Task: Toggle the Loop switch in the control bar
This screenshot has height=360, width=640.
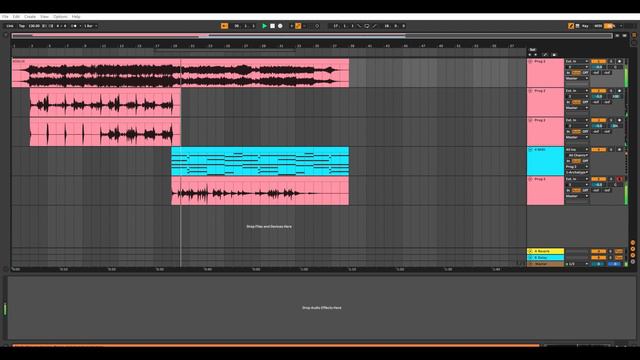Action: click(x=367, y=26)
